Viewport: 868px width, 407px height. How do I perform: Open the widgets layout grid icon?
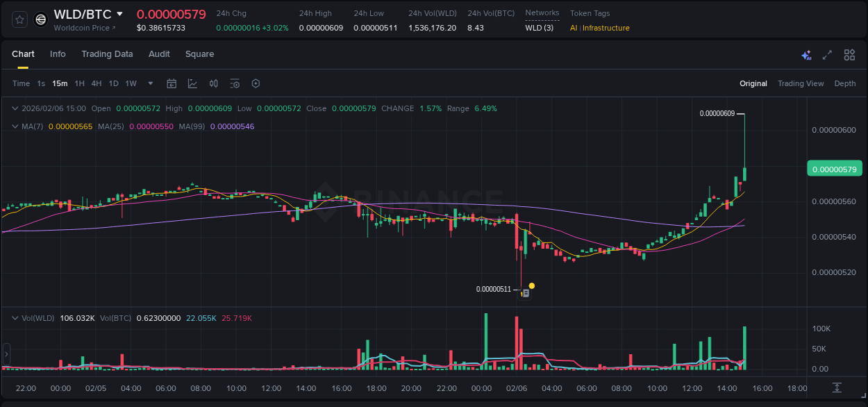click(x=849, y=54)
